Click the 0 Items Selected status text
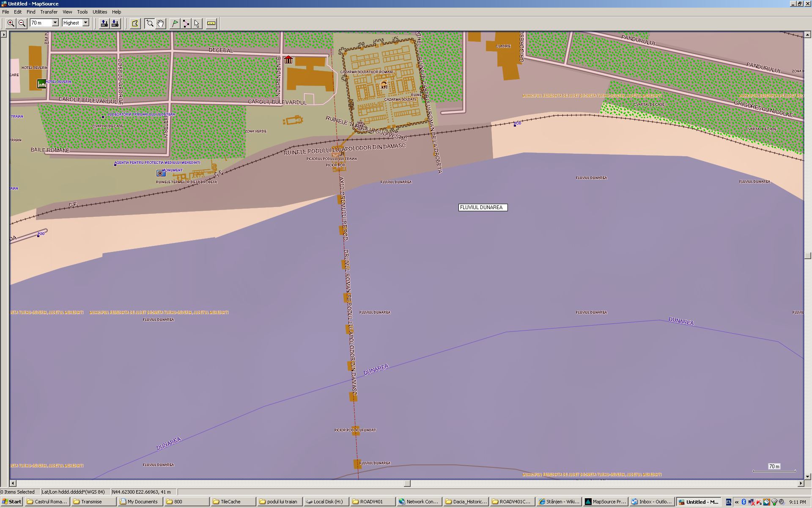Viewport: 812px width, 508px height. coord(18,492)
